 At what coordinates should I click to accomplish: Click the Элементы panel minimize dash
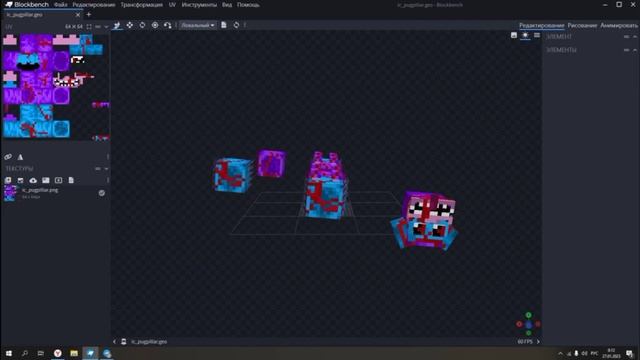click(627, 50)
